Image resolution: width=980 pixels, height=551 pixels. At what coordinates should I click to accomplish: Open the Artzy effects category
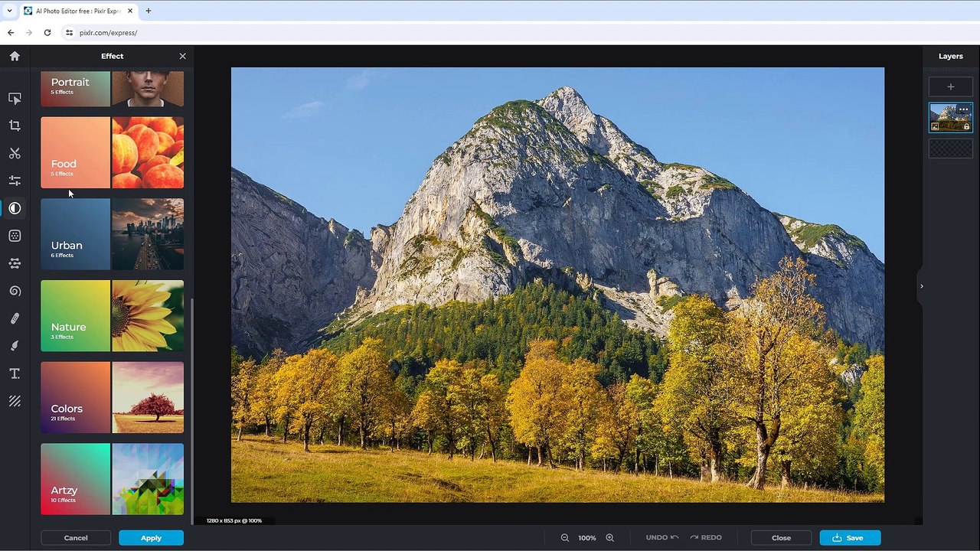pos(112,479)
